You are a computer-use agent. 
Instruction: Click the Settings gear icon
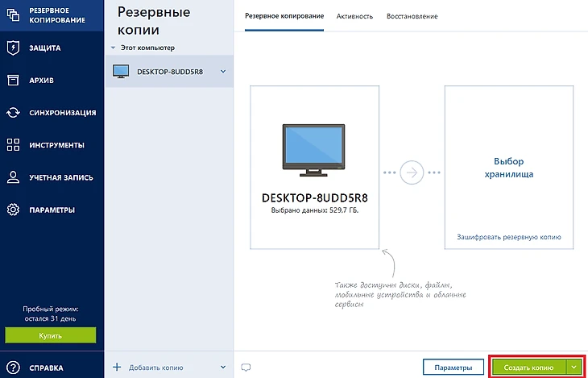(x=13, y=210)
